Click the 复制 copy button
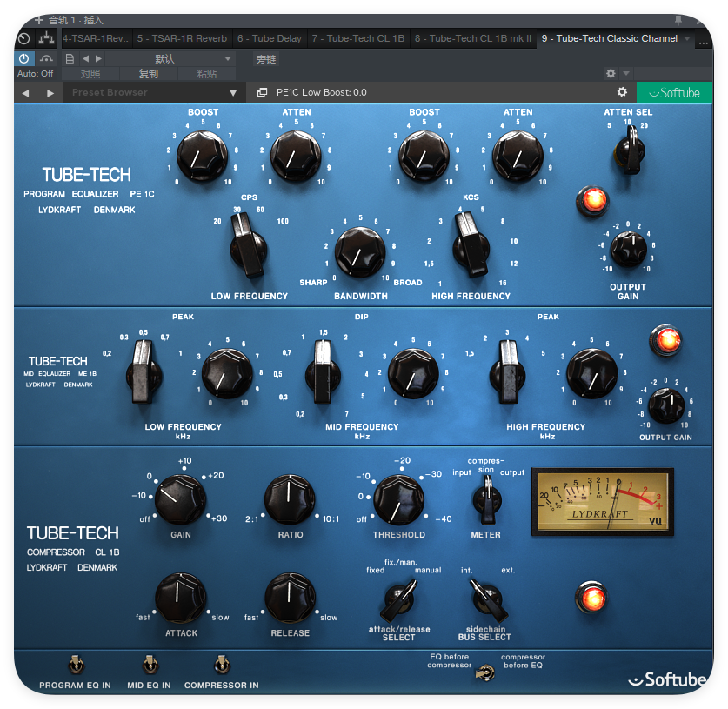Screen dimensions: 728x709 tap(149, 74)
